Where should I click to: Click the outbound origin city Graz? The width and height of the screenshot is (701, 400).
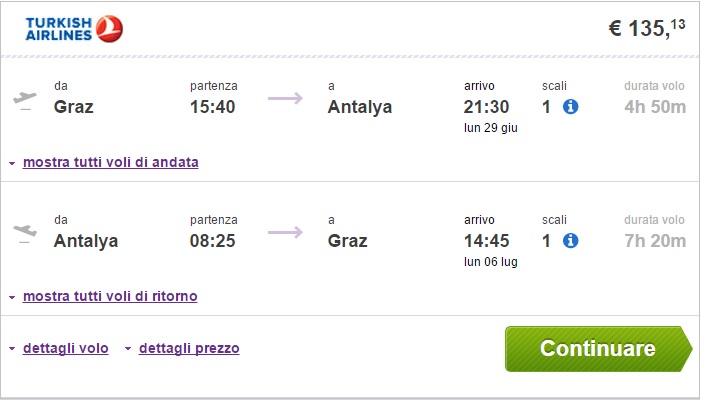[x=74, y=106]
